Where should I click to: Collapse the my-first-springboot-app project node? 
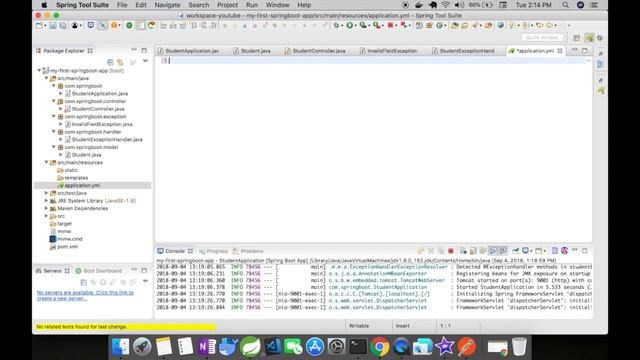pyautogui.click(x=40, y=70)
